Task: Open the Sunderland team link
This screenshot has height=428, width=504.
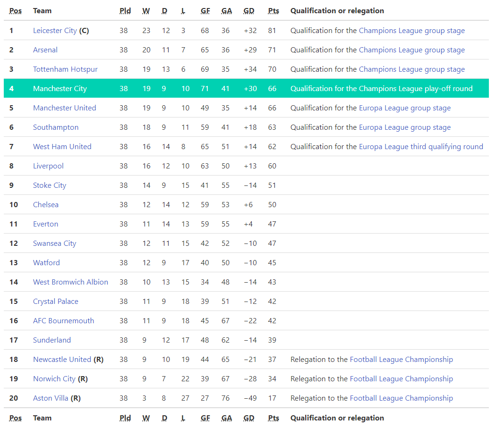Action: 52,340
